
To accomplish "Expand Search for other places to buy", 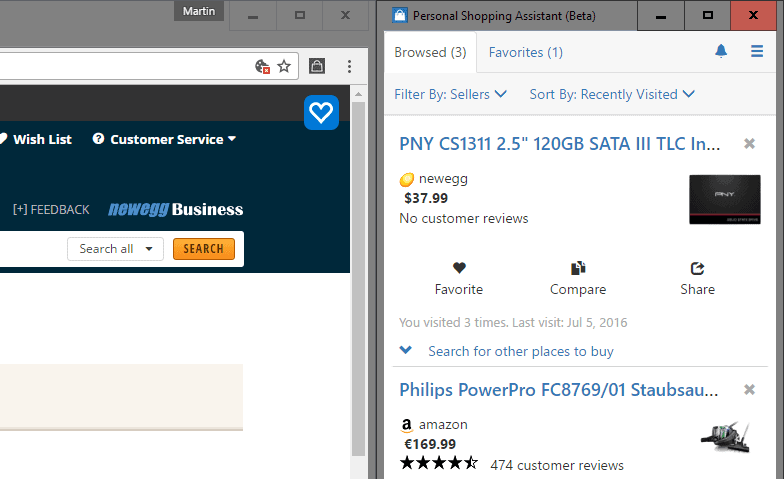I will click(x=506, y=351).
